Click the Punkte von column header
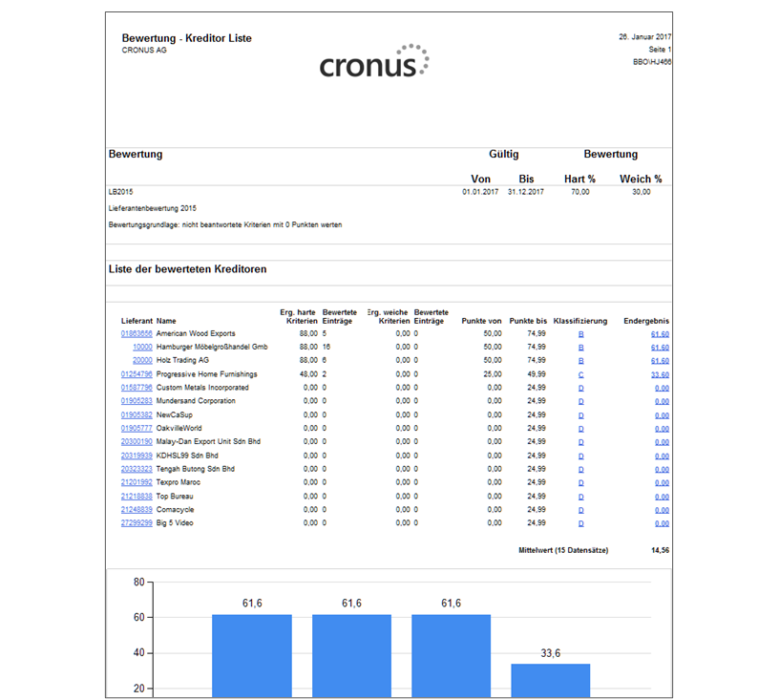 coord(481,322)
